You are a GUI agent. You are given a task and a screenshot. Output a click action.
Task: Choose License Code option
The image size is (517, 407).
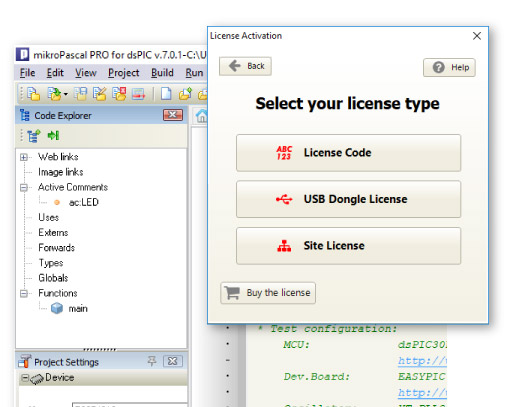click(349, 153)
